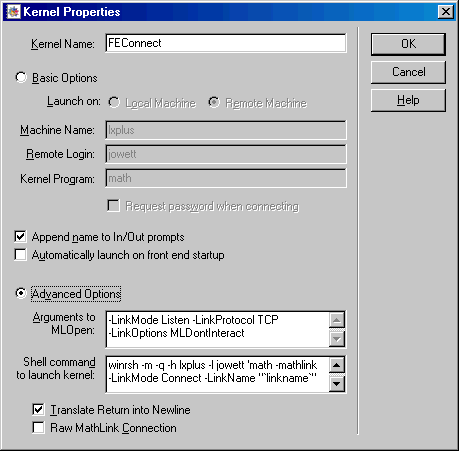Click up arrow of MLOpen arguments scrollbar

coord(337,320)
